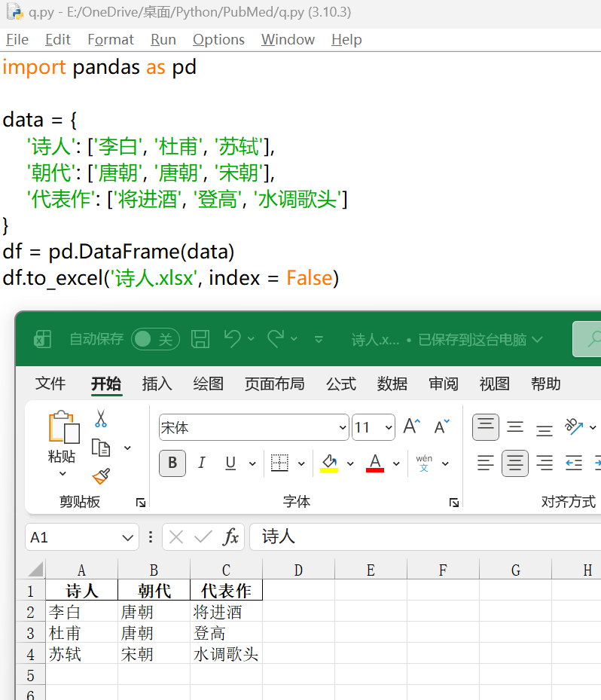601x700 pixels.
Task: Apply red font color
Action: click(375, 463)
